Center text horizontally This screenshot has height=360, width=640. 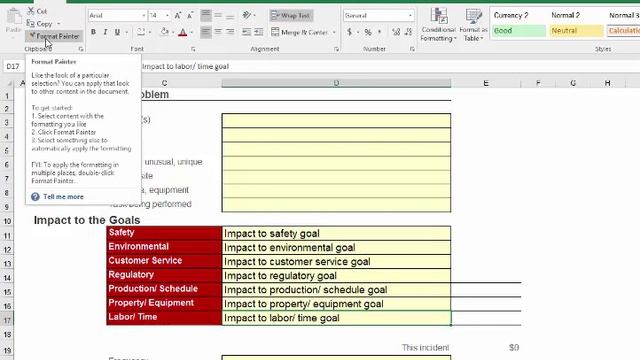(218, 32)
